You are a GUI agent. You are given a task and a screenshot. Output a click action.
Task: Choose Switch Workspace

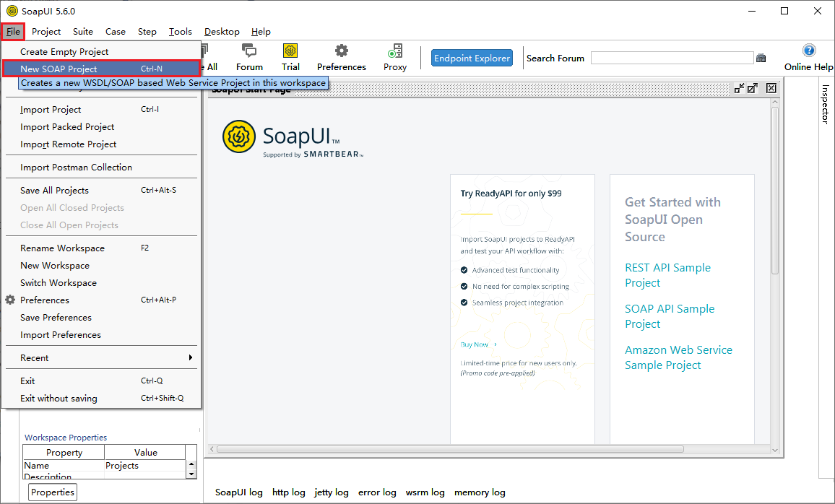pyautogui.click(x=101, y=282)
